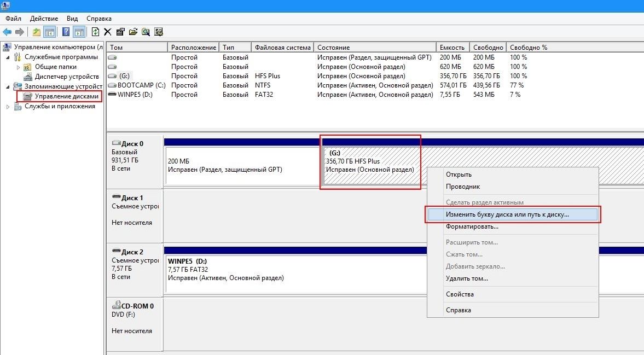The width and height of the screenshot is (644, 355).
Task: Open the Вид menu
Action: 72,19
